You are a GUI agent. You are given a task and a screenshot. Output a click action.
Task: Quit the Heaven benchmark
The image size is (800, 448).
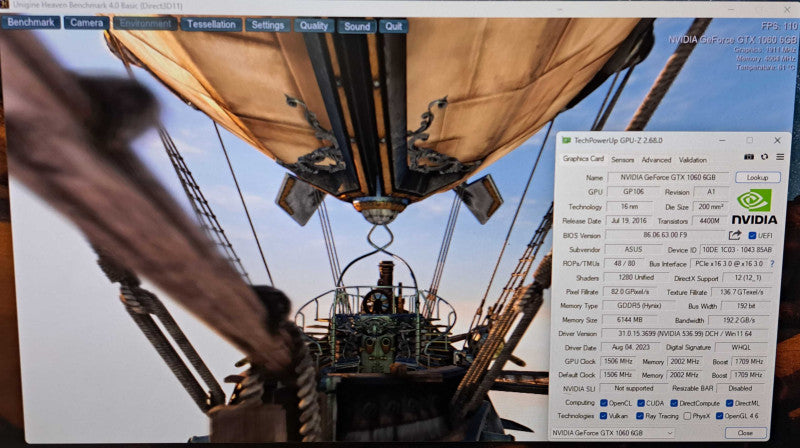(x=393, y=26)
